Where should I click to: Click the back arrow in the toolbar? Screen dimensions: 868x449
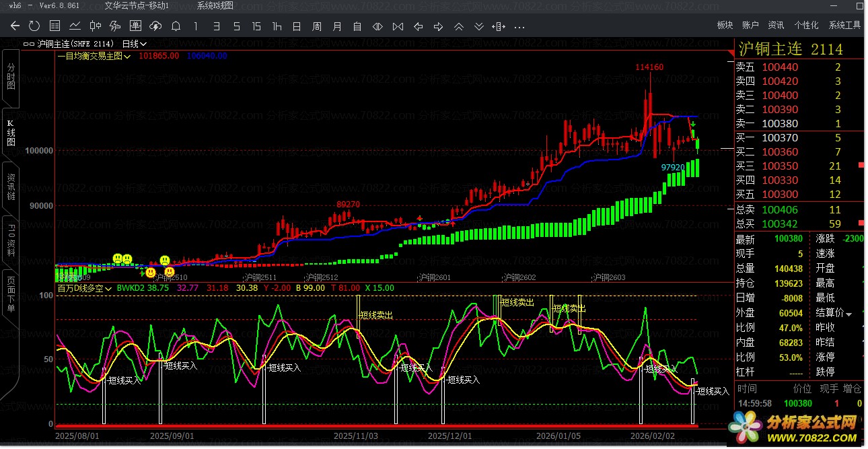pos(15,26)
